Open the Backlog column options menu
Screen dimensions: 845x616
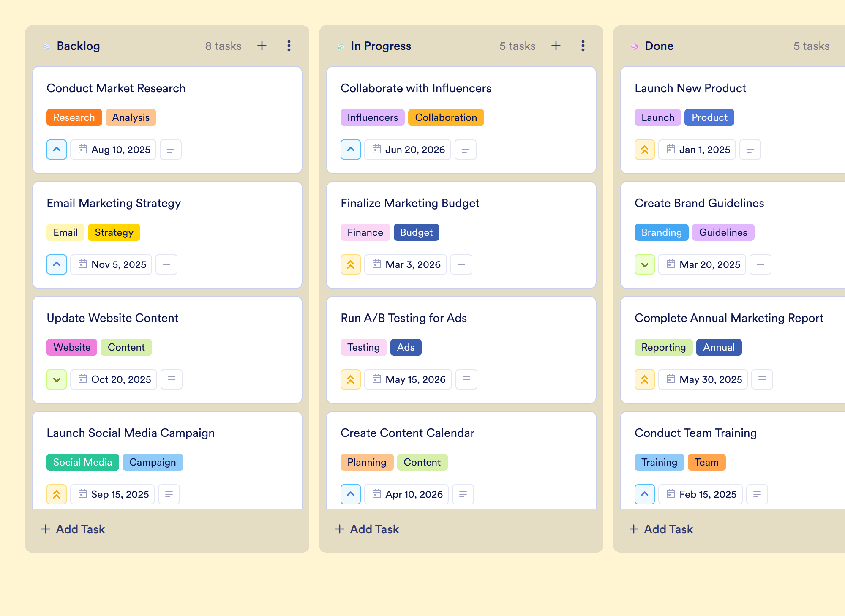(289, 46)
